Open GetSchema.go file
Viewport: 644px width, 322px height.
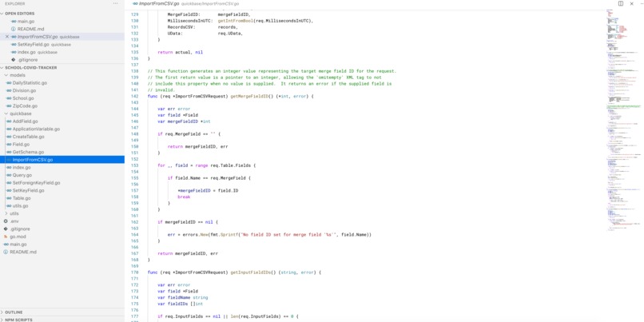click(28, 152)
